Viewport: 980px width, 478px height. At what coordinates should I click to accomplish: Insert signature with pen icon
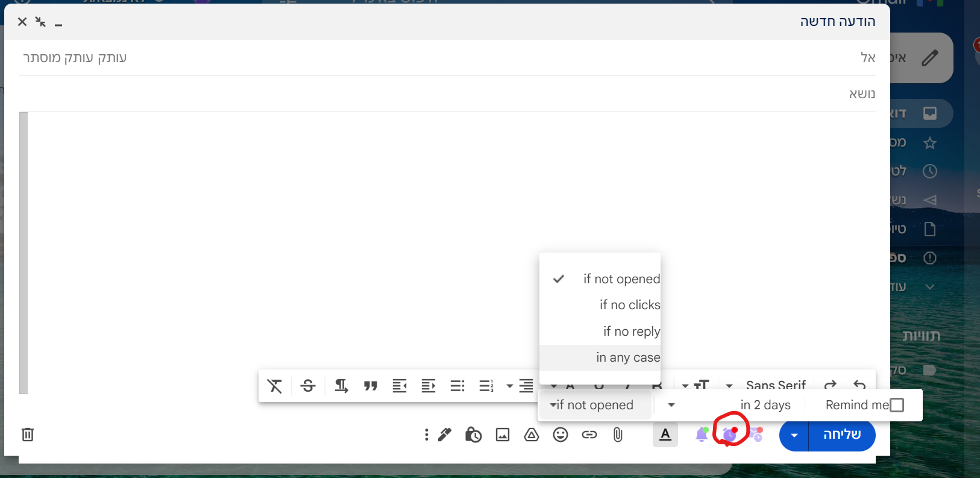pos(445,435)
